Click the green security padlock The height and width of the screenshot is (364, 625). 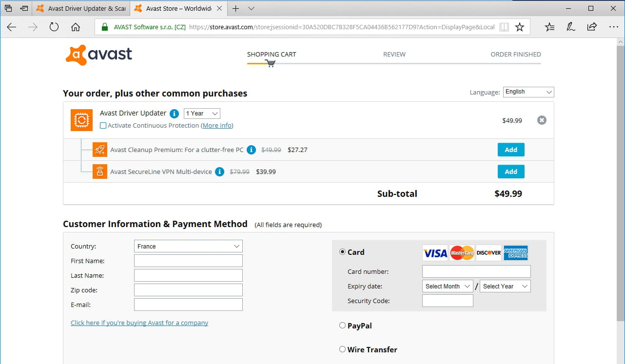click(104, 27)
